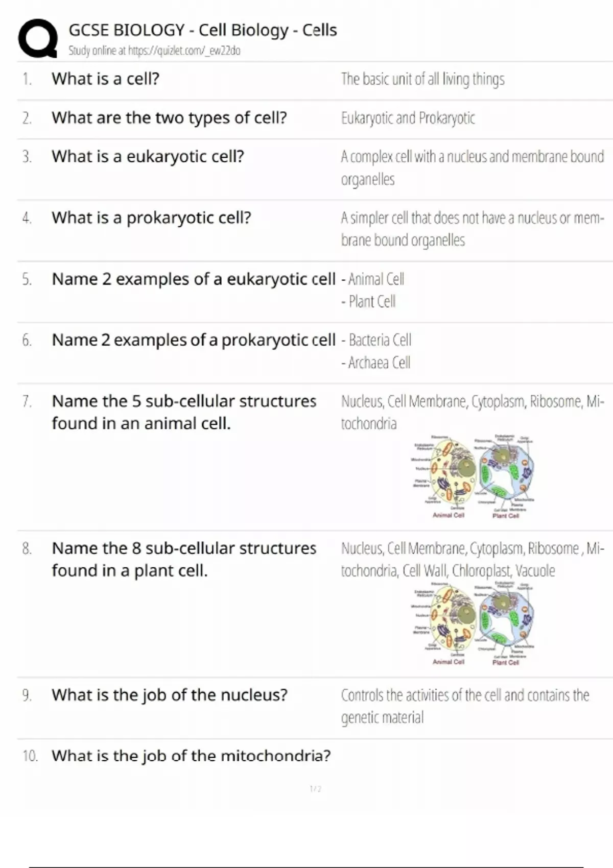The height and width of the screenshot is (868, 613).
Task: Select the cell diagram under question 8
Action: [x=473, y=624]
